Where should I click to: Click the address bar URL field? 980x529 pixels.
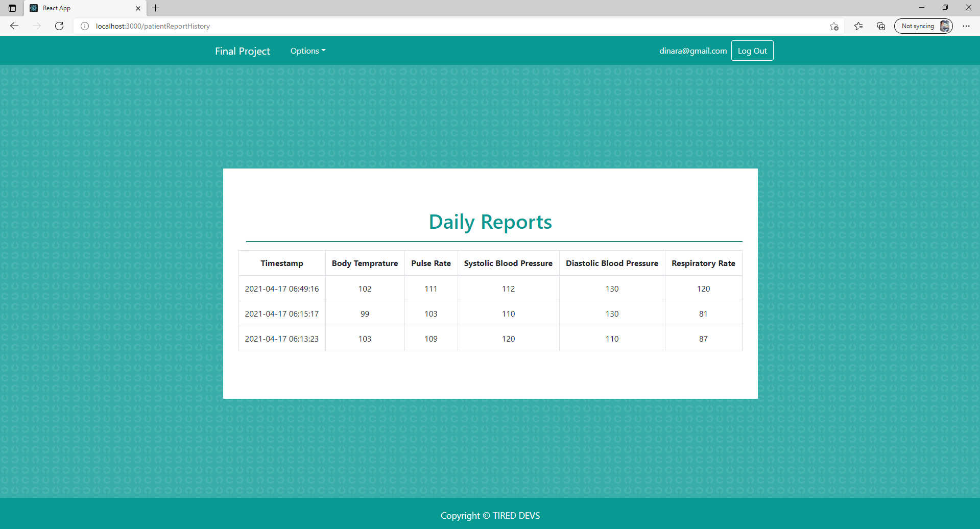460,26
